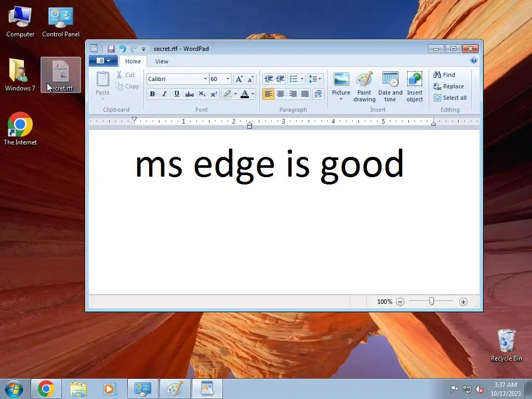Shrink the font with the smaller A icon
The height and width of the screenshot is (399, 532).
click(251, 79)
